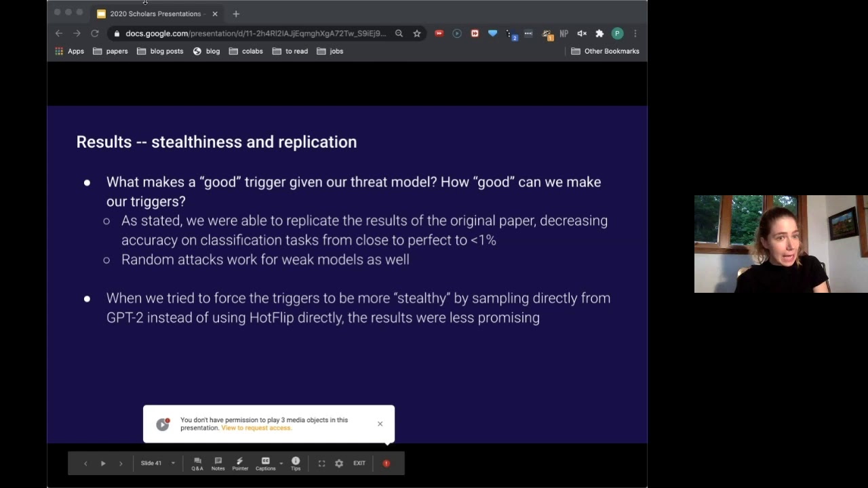The height and width of the screenshot is (488, 868).
Task: Click EXIT to leave the presentation
Action: pos(359,463)
